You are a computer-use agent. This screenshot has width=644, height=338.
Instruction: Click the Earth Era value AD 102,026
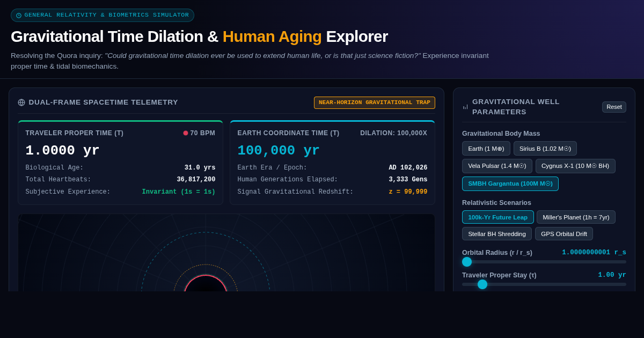(x=408, y=168)
